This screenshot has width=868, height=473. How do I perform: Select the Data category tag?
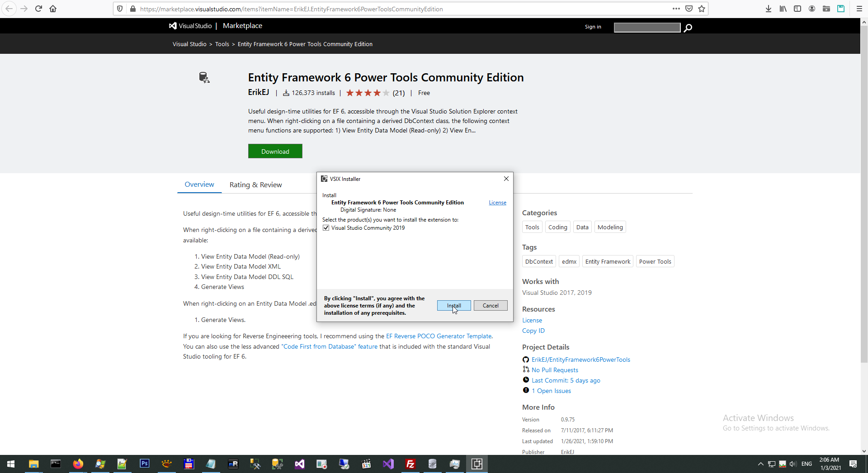[582, 227]
